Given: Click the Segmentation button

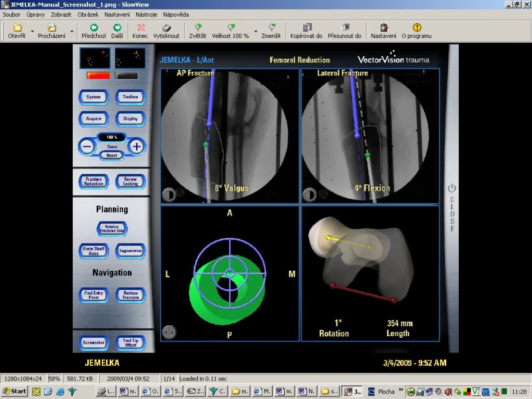Looking at the screenshot, I should [131, 251].
